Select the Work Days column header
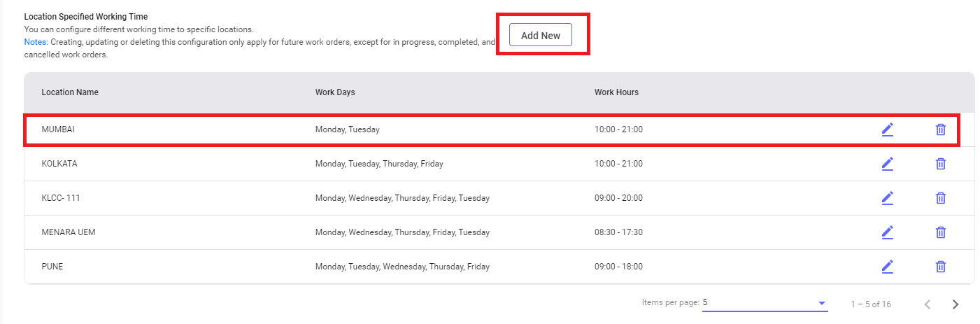This screenshot has height=324, width=980. [336, 92]
